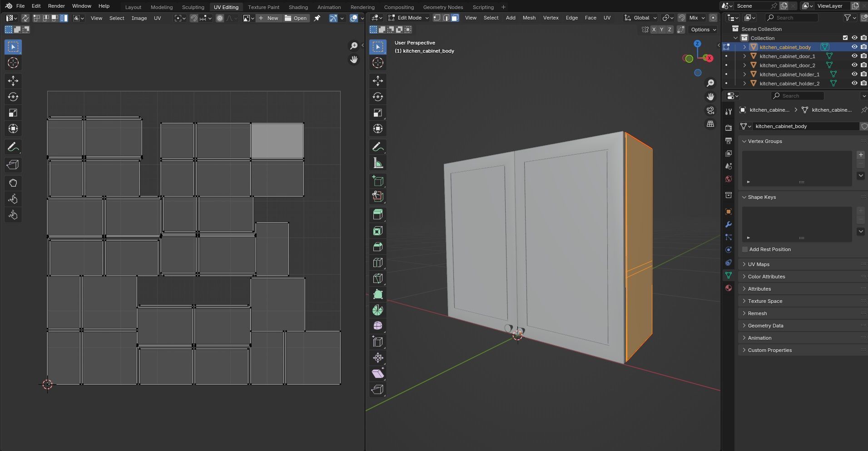
Task: Select the Add Cube tool
Action: [x=378, y=181]
